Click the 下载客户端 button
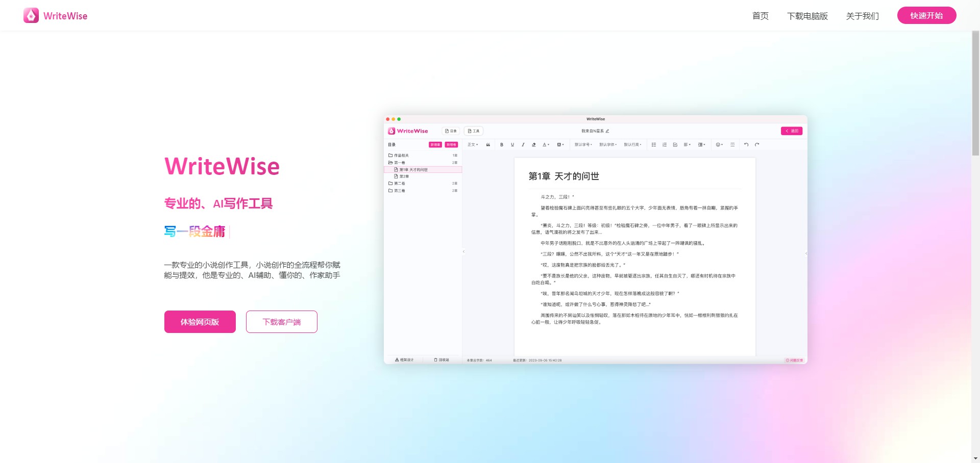The image size is (980, 463). [x=282, y=322]
